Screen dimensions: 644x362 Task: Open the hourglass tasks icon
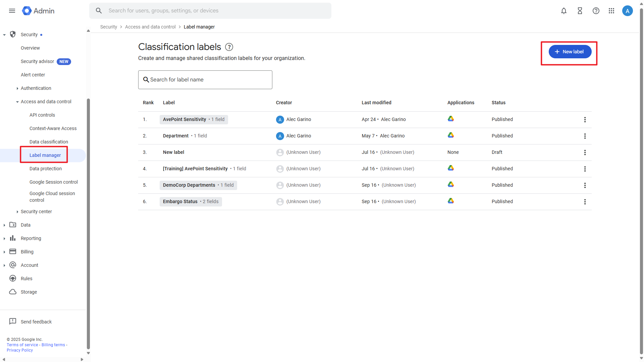click(x=580, y=11)
